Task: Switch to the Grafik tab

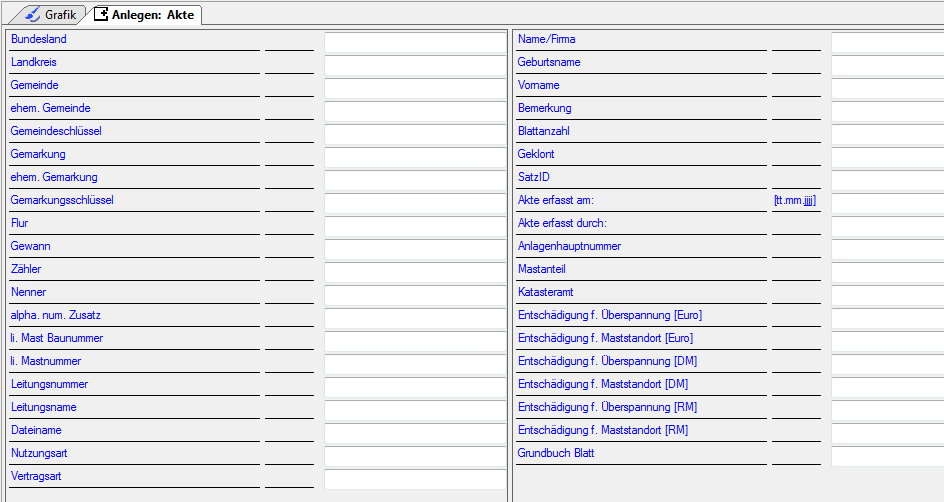Action: click(x=50, y=15)
